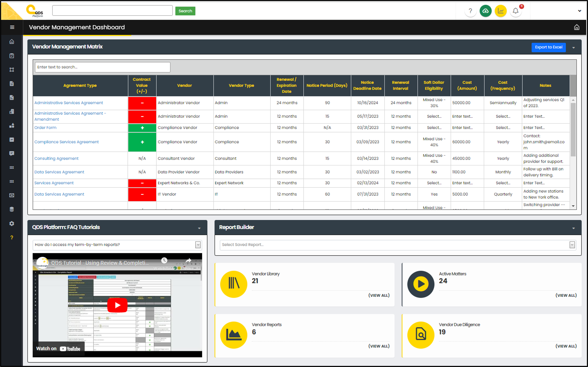Viewport: 588px width, 367px height.
Task: Click the green Search button
Action: pos(185,11)
